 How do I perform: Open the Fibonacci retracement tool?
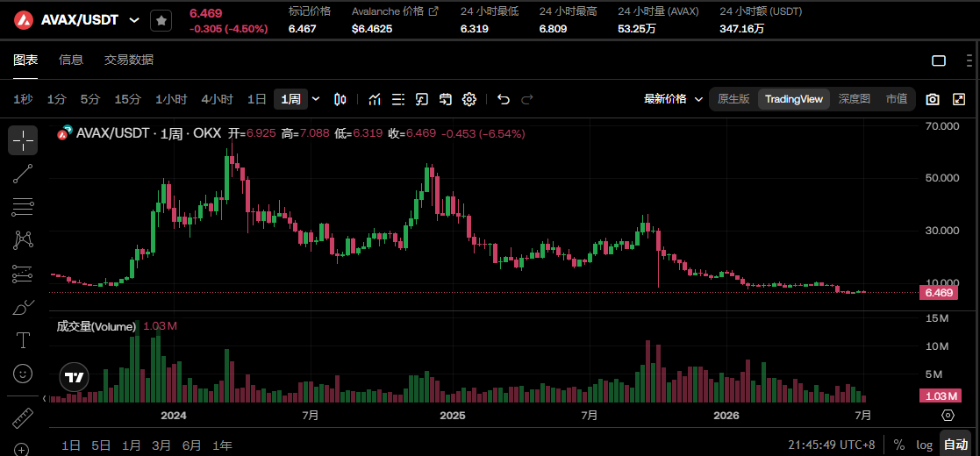tap(23, 207)
